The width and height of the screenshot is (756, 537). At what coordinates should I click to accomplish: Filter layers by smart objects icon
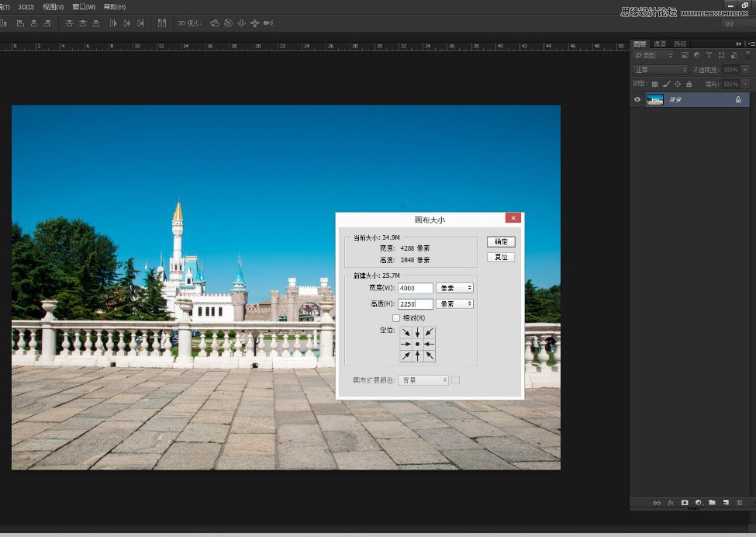pyautogui.click(x=734, y=56)
